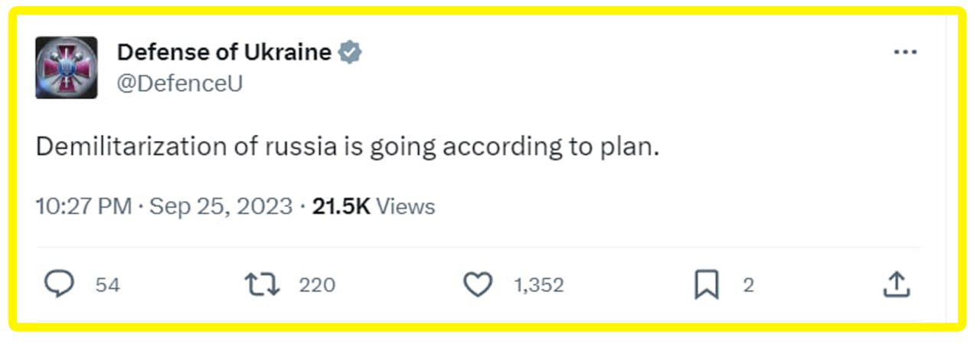Click the 21.5K view count number
This screenshot has width=980, height=345.
tap(341, 206)
